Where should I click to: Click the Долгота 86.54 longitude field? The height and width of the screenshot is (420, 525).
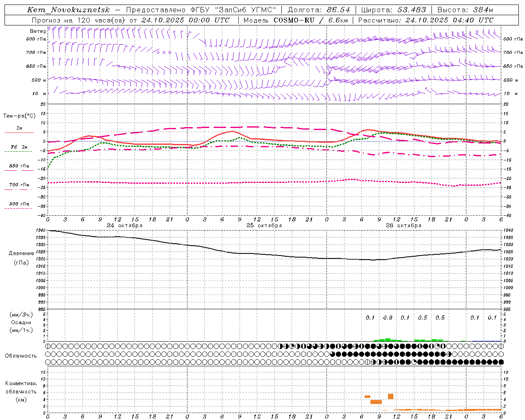[x=319, y=10]
